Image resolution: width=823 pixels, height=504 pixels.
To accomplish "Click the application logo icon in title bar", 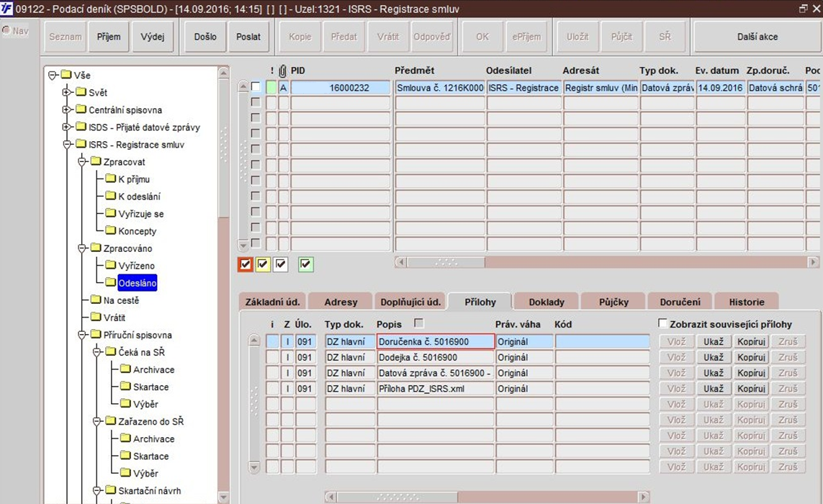I will 6,8.
